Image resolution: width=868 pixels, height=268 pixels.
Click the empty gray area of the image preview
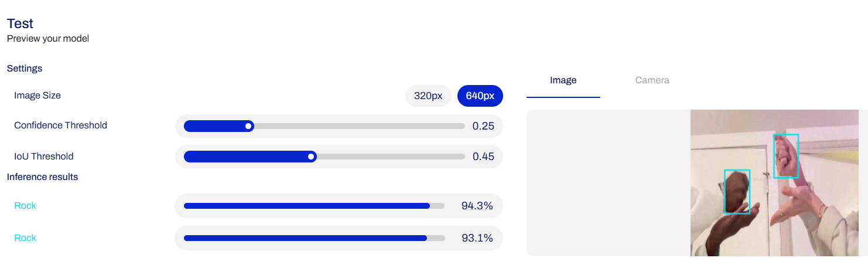[609, 183]
